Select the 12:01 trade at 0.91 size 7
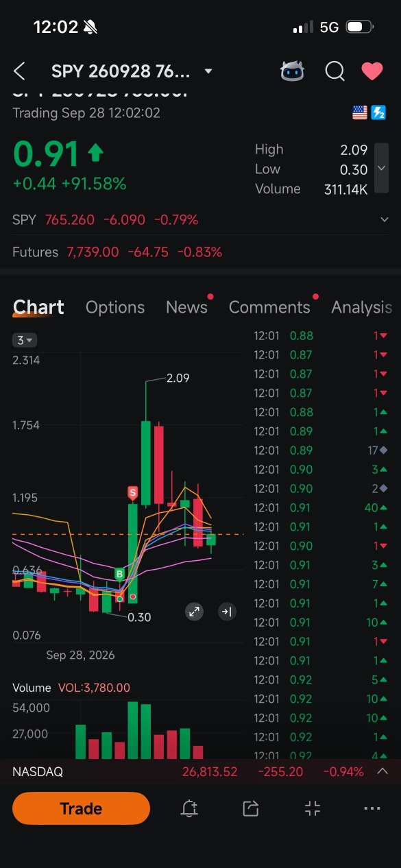 [321, 584]
